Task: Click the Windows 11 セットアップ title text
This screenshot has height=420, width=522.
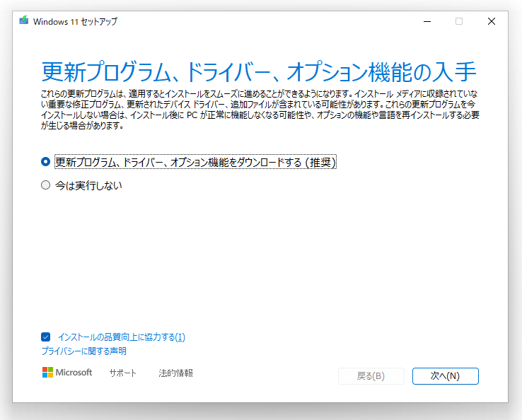Action: click(75, 22)
